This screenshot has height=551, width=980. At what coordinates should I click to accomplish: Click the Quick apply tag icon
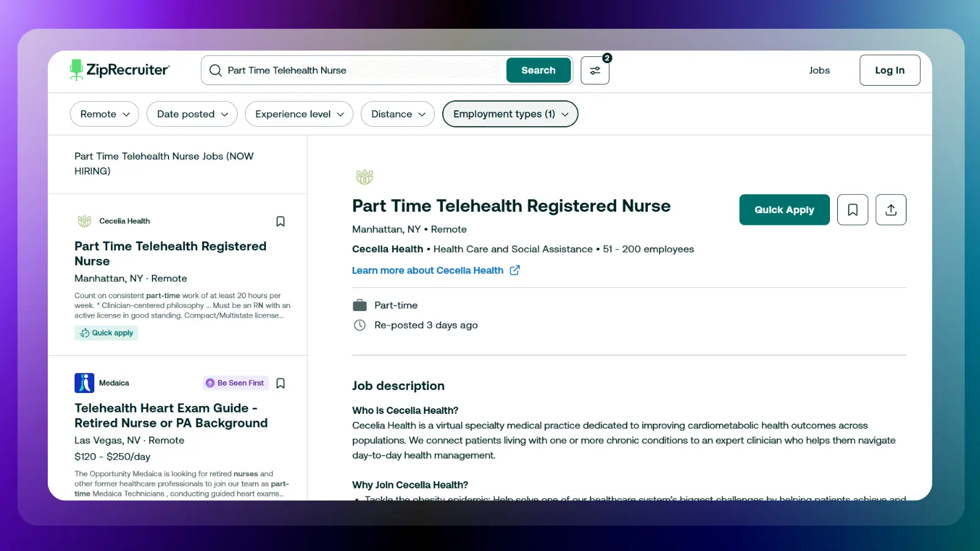coord(85,333)
